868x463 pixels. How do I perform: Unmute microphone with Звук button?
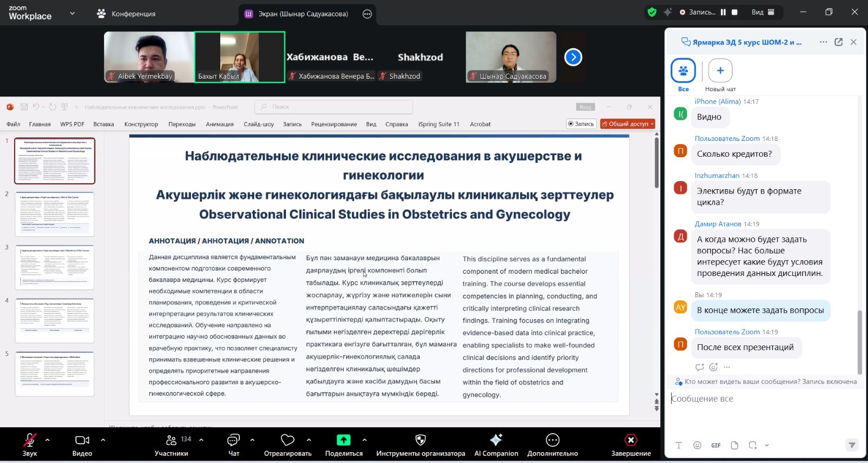(x=30, y=440)
